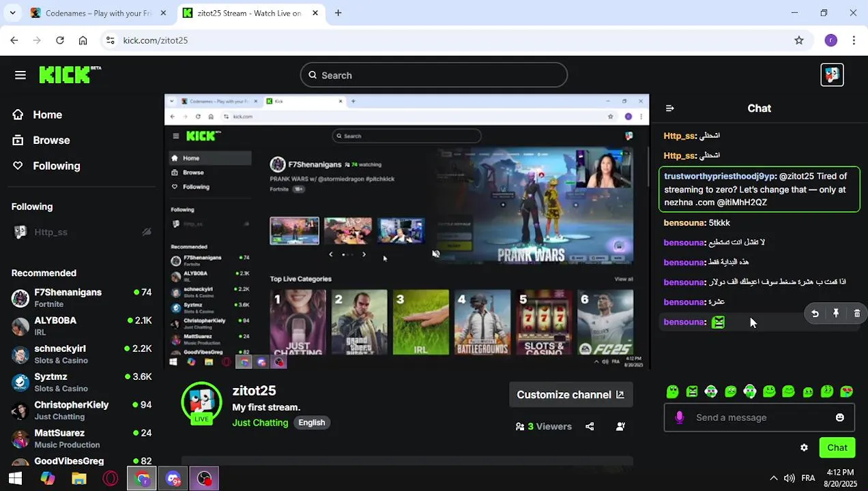
Task: Delete the hovered bensouna chat message
Action: (x=857, y=314)
